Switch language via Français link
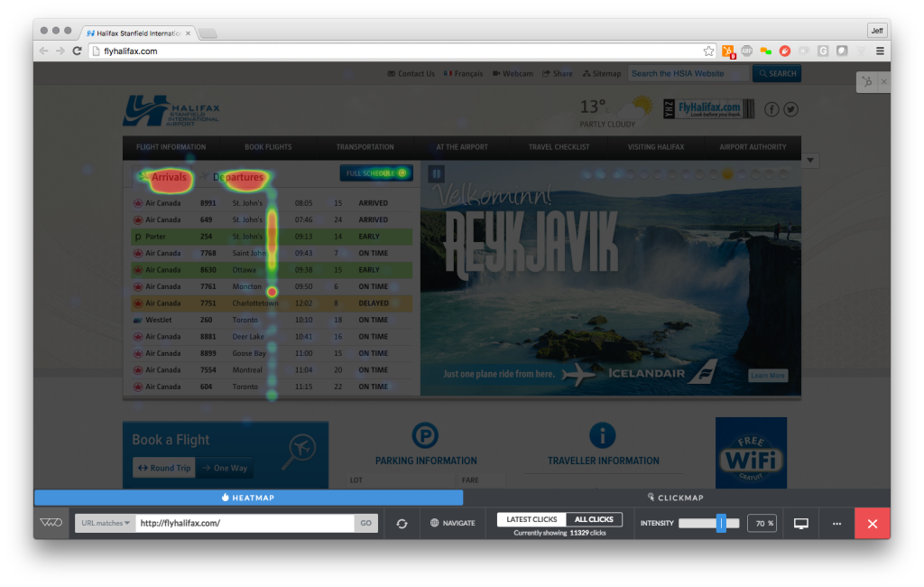 463,74
